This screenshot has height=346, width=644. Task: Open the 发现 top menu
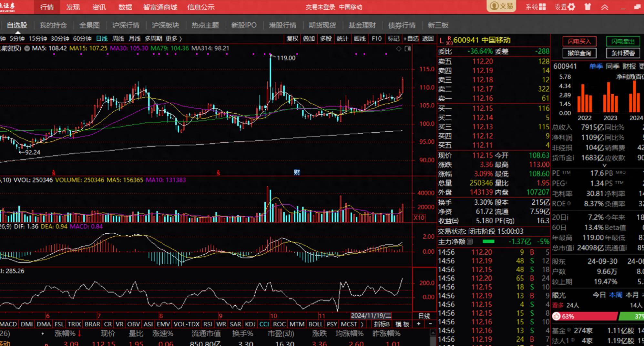[x=73, y=7]
